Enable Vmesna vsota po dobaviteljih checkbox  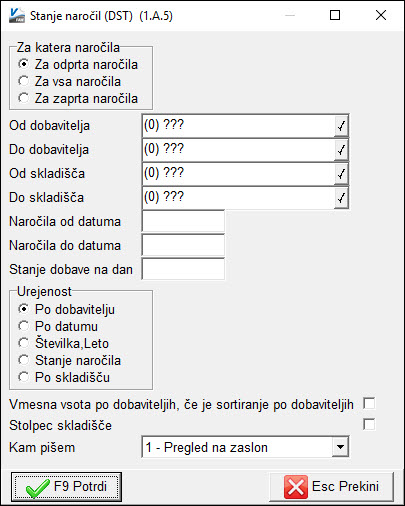click(369, 403)
